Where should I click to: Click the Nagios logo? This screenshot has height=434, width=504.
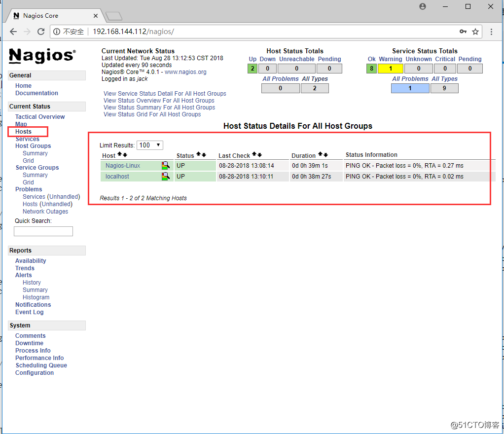pos(42,56)
